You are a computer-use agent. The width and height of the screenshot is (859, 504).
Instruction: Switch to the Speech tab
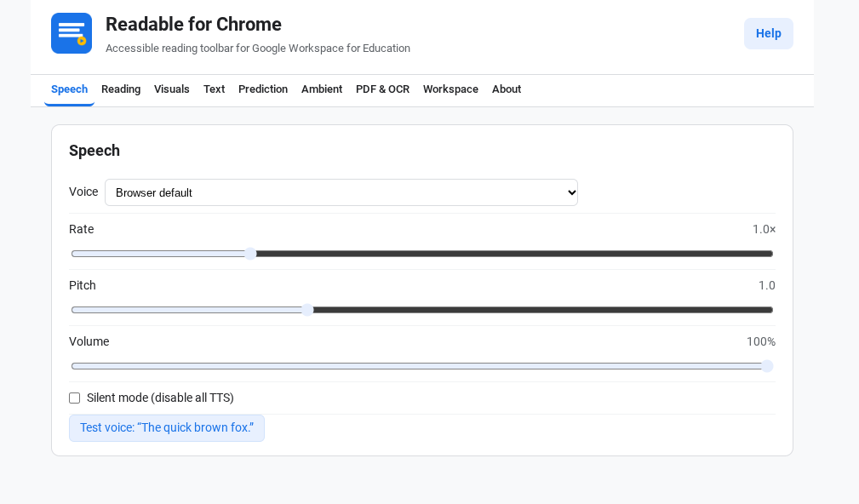(x=70, y=89)
